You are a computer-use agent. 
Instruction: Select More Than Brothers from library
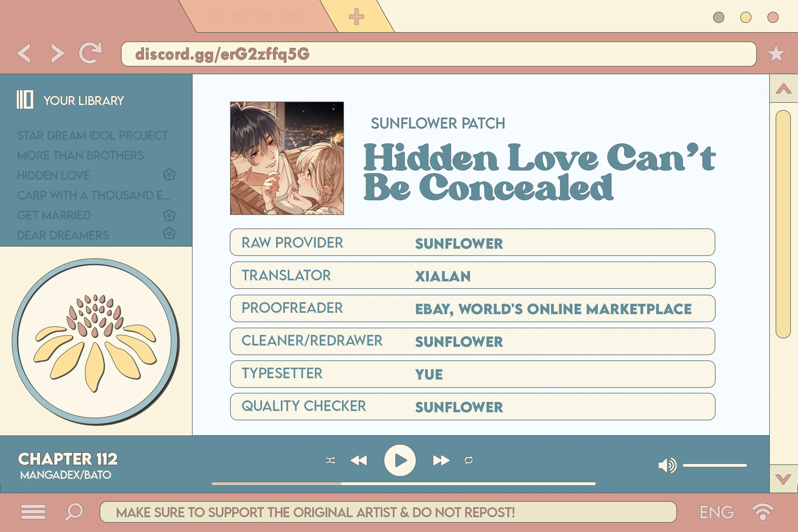80,155
